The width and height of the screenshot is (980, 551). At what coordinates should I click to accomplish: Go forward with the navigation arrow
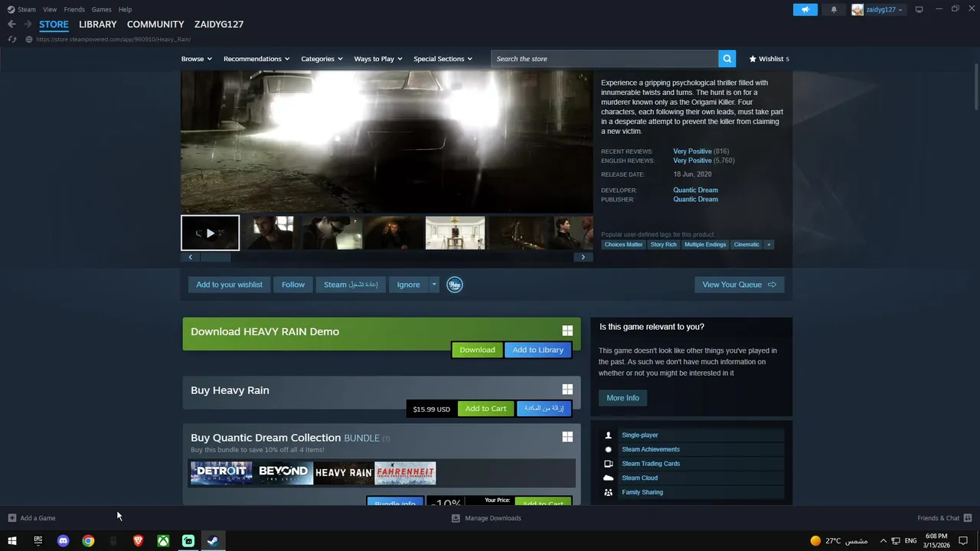coord(28,24)
